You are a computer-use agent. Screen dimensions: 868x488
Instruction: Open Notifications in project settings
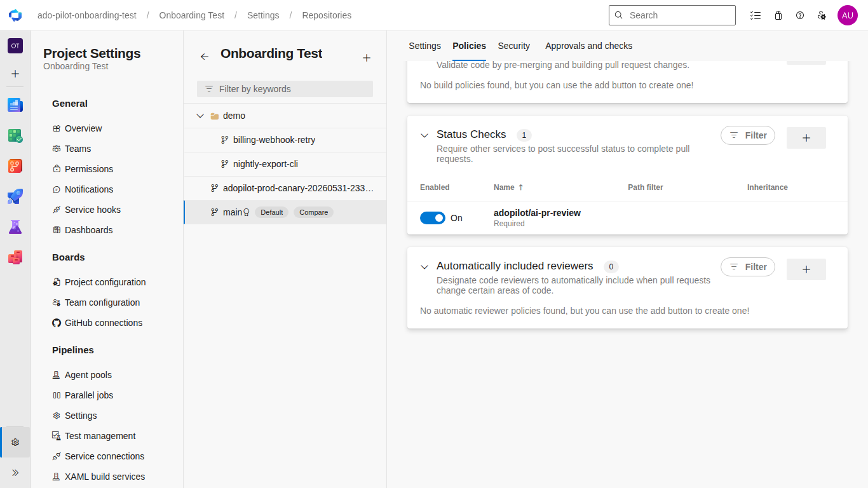88,189
